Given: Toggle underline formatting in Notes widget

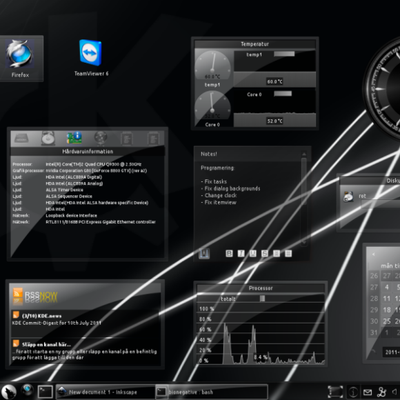Looking at the screenshot, I should coord(253,254).
